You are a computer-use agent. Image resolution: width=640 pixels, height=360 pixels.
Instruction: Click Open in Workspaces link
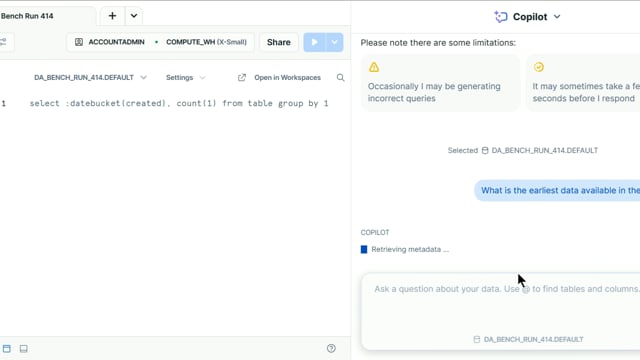287,78
